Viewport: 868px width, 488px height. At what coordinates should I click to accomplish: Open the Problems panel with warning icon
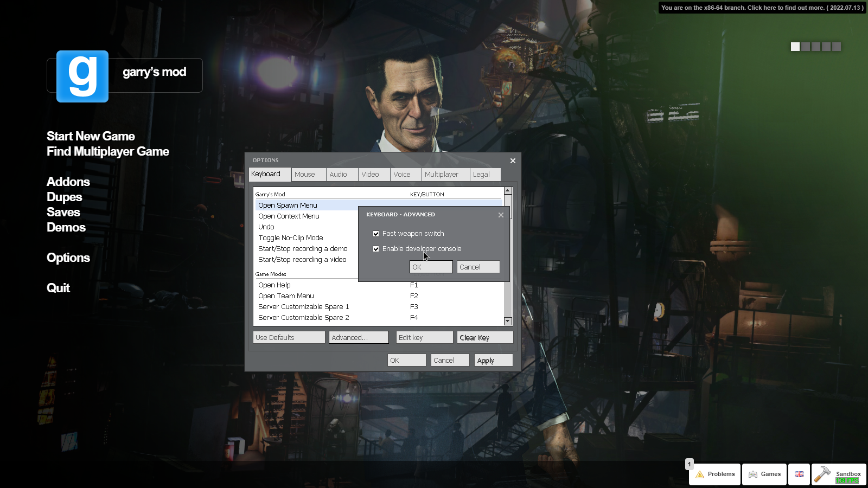point(715,474)
